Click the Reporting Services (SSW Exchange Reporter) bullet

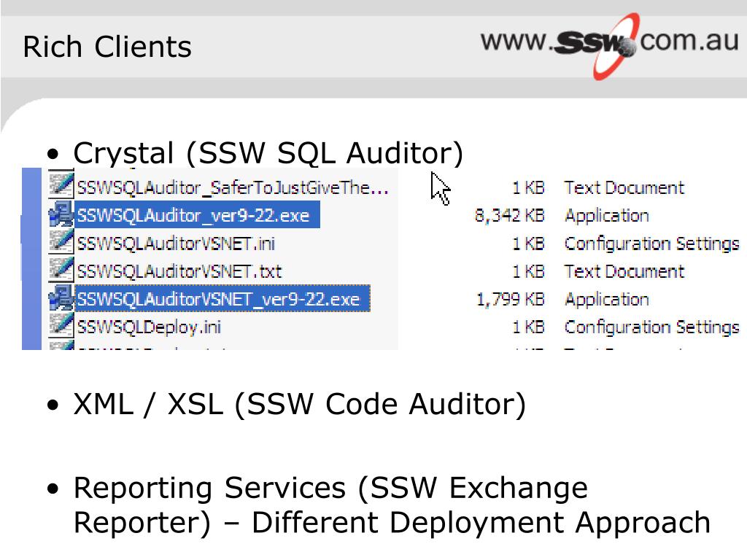coord(392,505)
